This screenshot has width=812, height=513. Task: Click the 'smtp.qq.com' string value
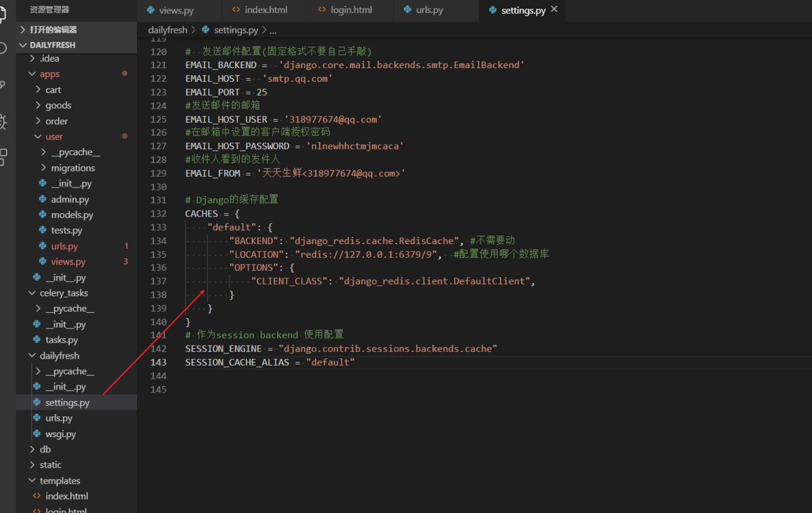click(298, 79)
